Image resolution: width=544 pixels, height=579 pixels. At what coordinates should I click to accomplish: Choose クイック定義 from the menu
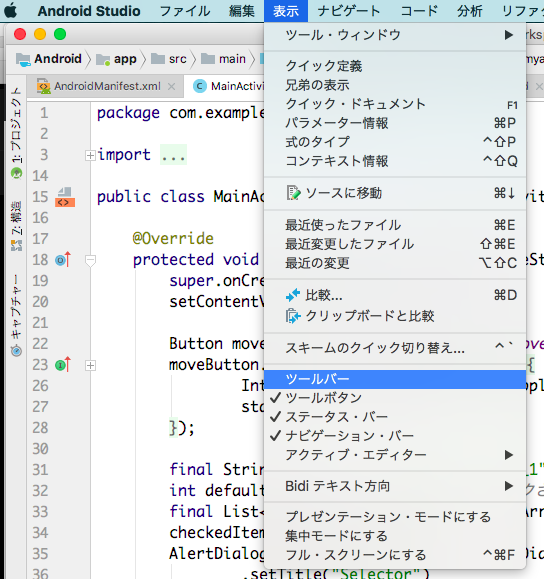tap(395, 66)
